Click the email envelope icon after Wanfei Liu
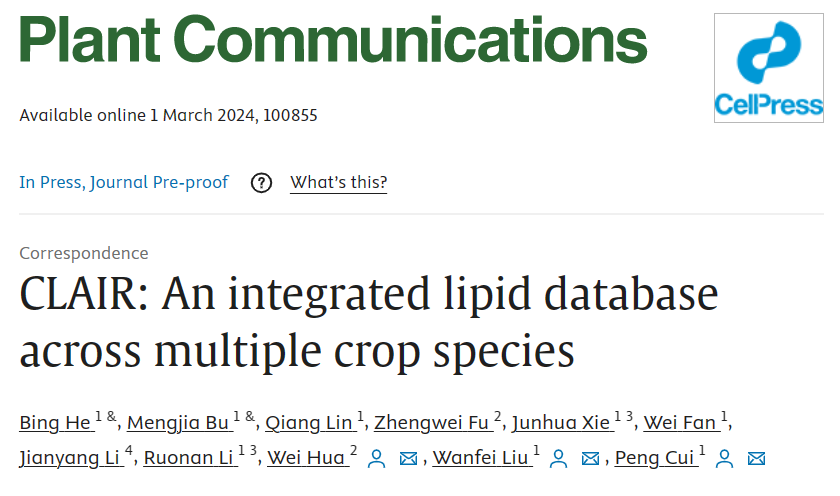This screenshot has height=496, width=840. click(591, 459)
